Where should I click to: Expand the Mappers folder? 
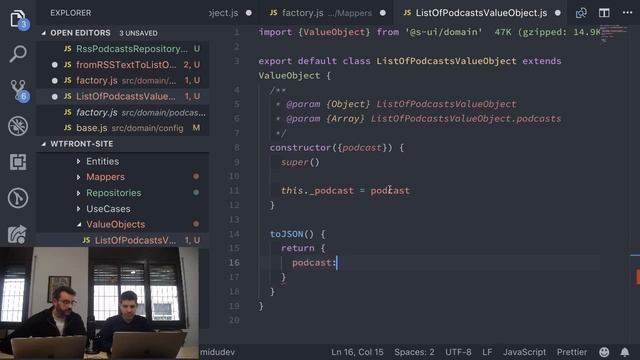tap(105, 177)
